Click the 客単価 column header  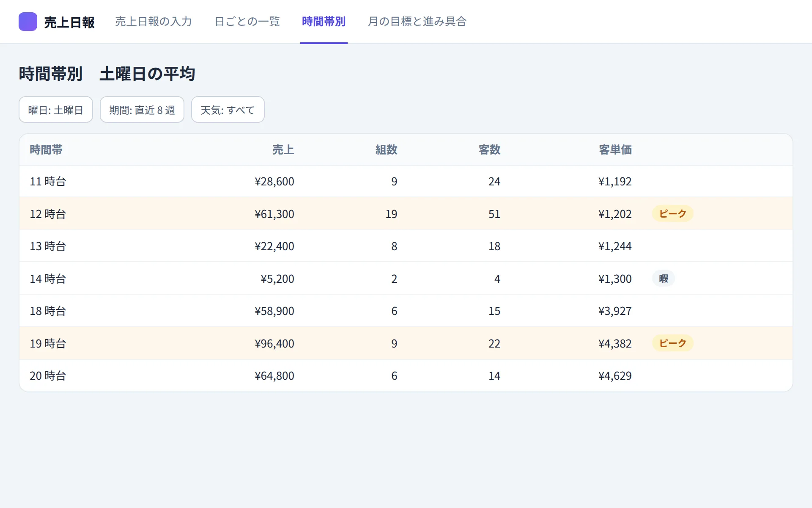click(x=615, y=150)
